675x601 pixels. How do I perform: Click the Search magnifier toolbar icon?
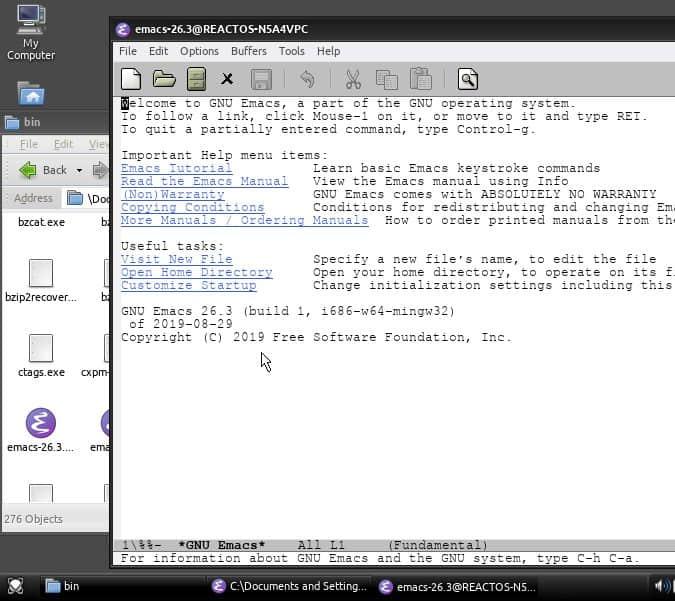[x=467, y=79]
